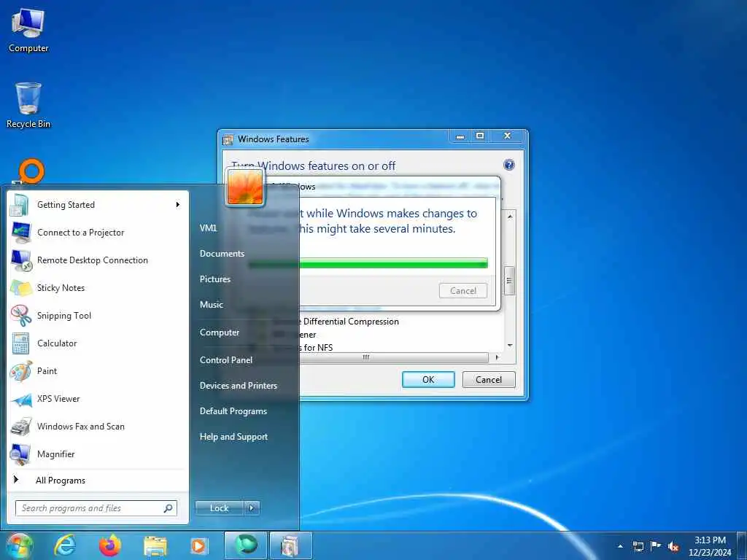
Task: Open Windows Features help icon
Action: coord(508,166)
